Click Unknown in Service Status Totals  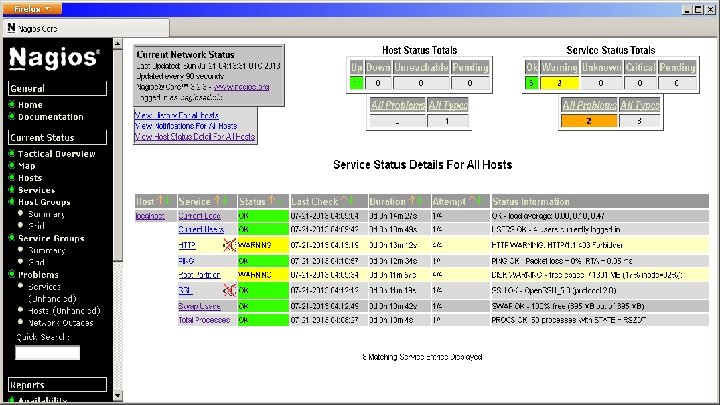coord(601,67)
